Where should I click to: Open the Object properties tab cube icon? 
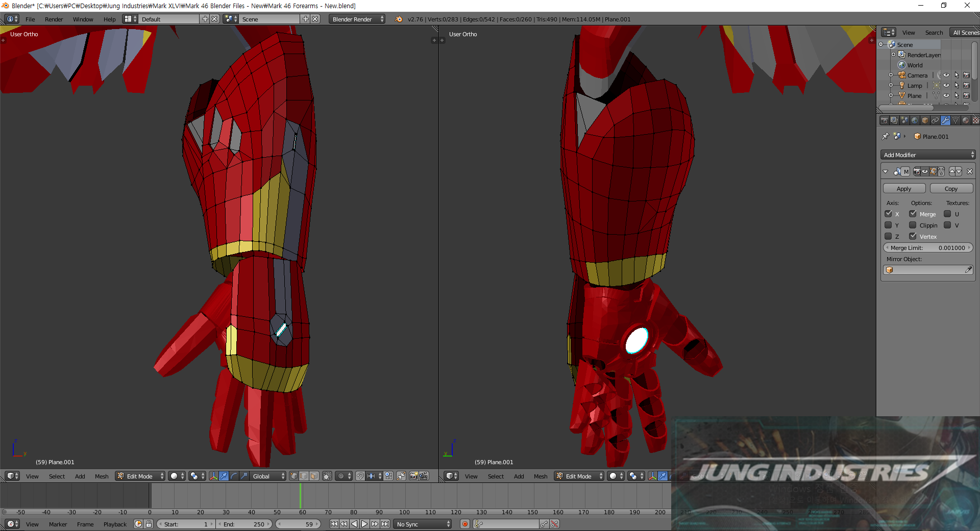pyautogui.click(x=925, y=120)
